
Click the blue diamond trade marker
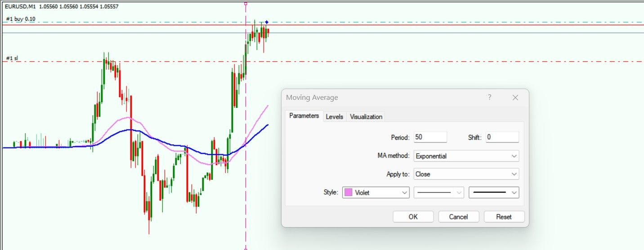click(x=267, y=22)
